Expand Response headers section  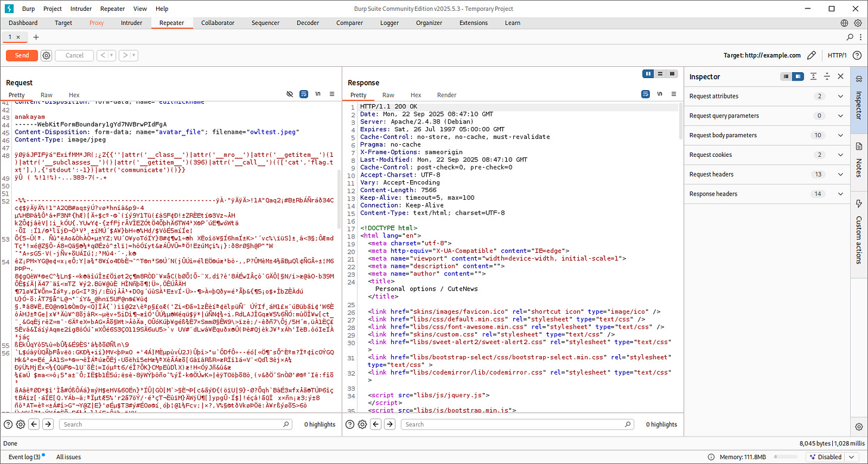coord(841,194)
